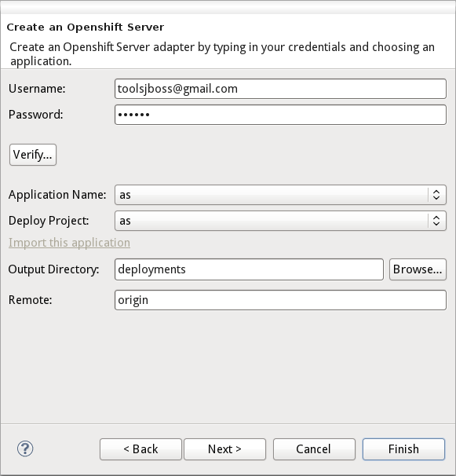Click Browse... next to Output Directory
The height and width of the screenshot is (476, 456).
click(x=418, y=269)
